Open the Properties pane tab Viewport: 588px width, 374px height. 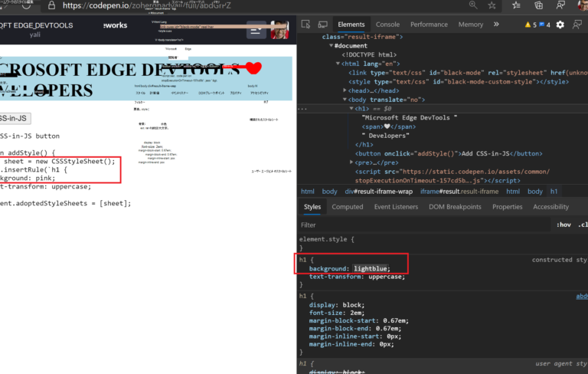click(507, 207)
